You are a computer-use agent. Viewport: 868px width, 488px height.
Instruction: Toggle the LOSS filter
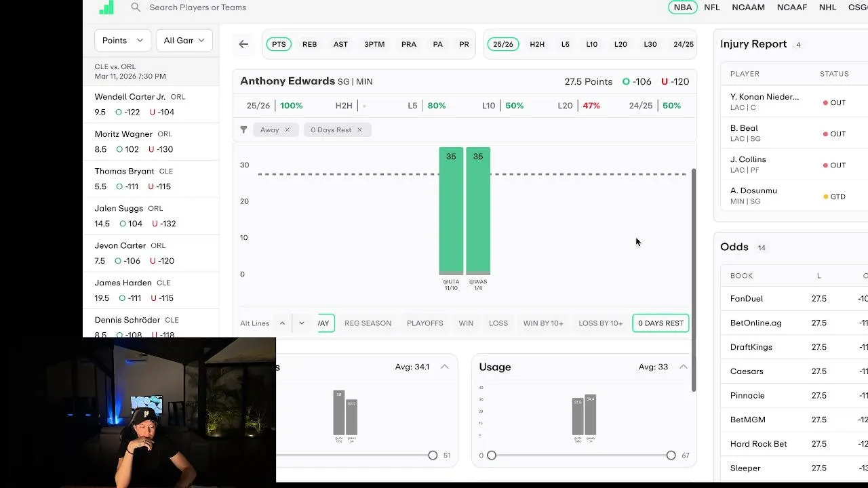(x=498, y=323)
